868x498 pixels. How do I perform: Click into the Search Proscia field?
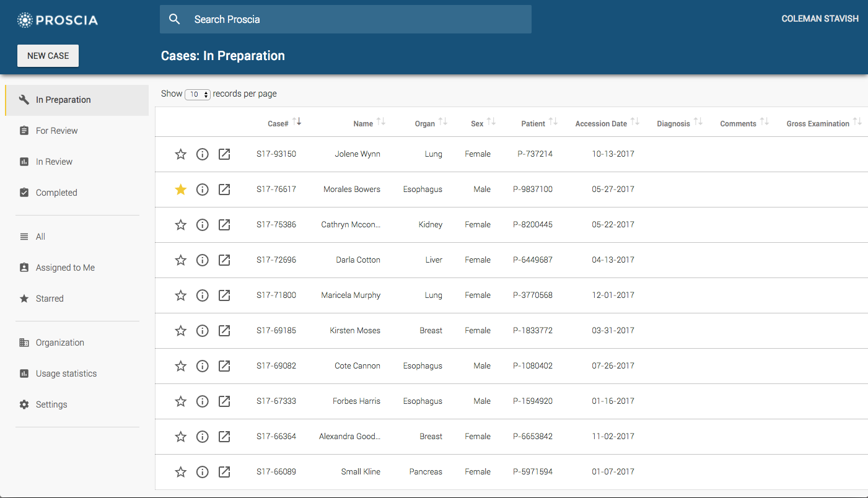coord(359,19)
